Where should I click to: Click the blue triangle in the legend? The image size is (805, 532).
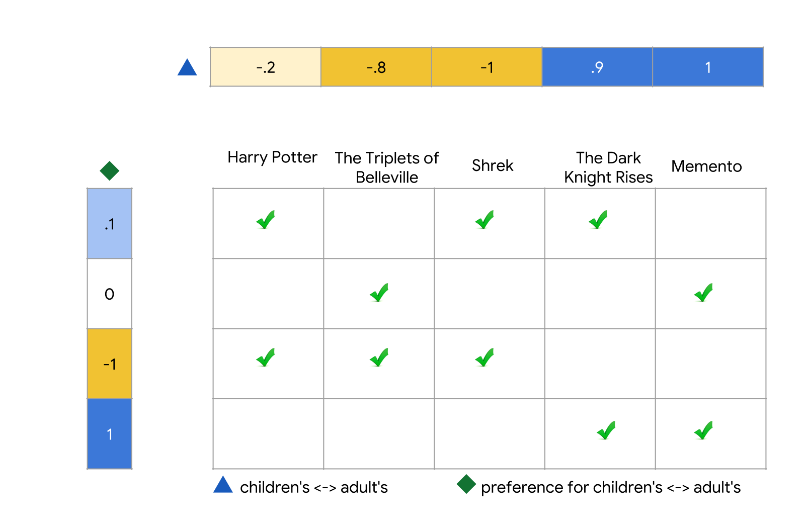[223, 485]
